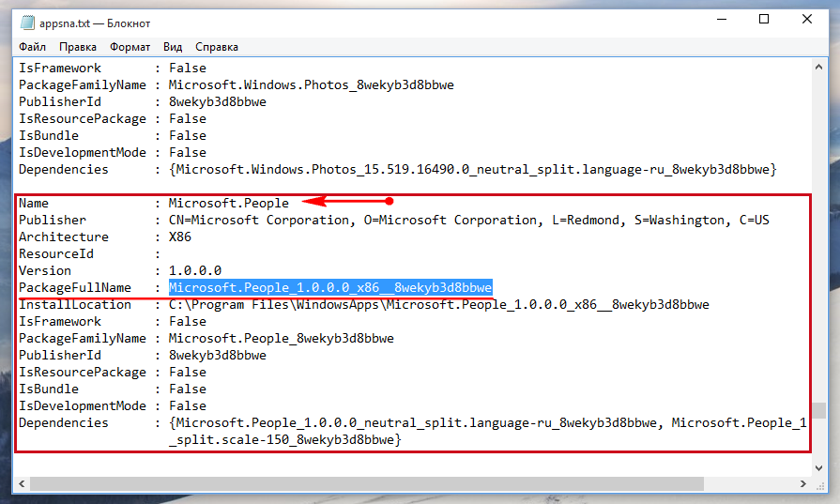
Task: Open the Формат menu
Action: [x=130, y=47]
